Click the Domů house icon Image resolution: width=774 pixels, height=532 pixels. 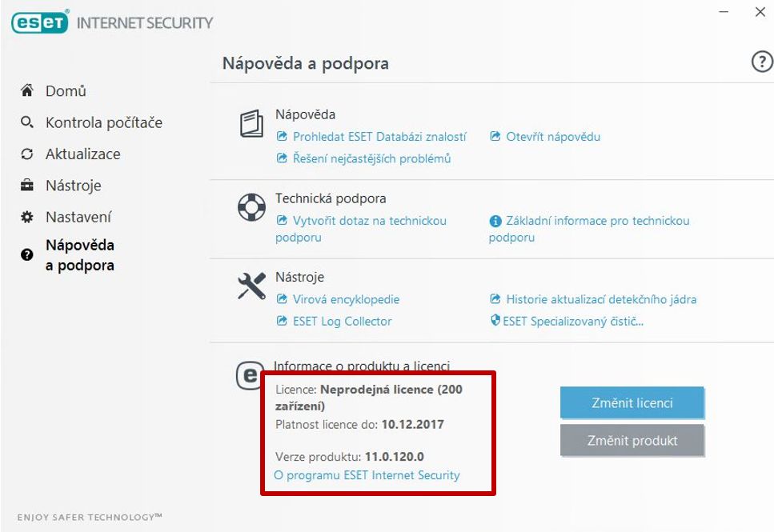click(x=27, y=90)
